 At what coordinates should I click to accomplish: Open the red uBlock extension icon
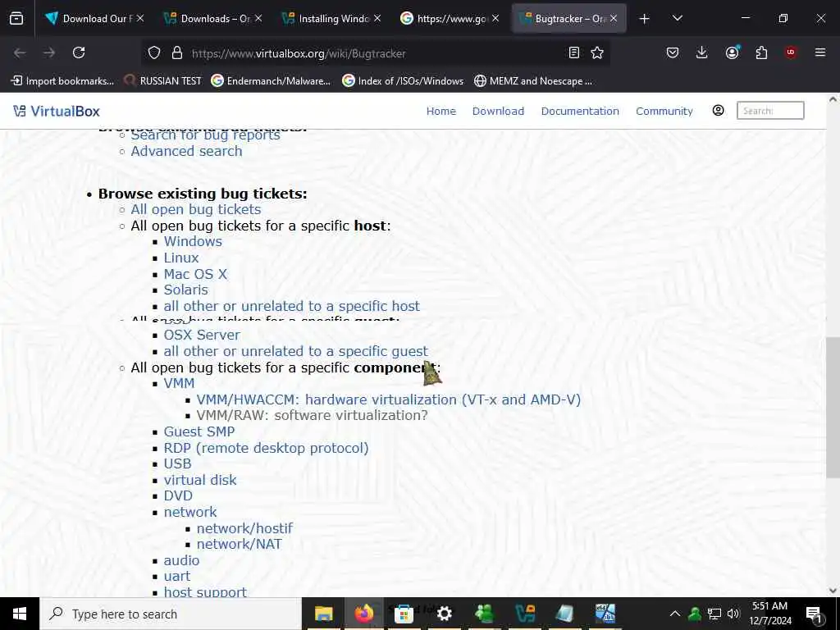(x=791, y=52)
